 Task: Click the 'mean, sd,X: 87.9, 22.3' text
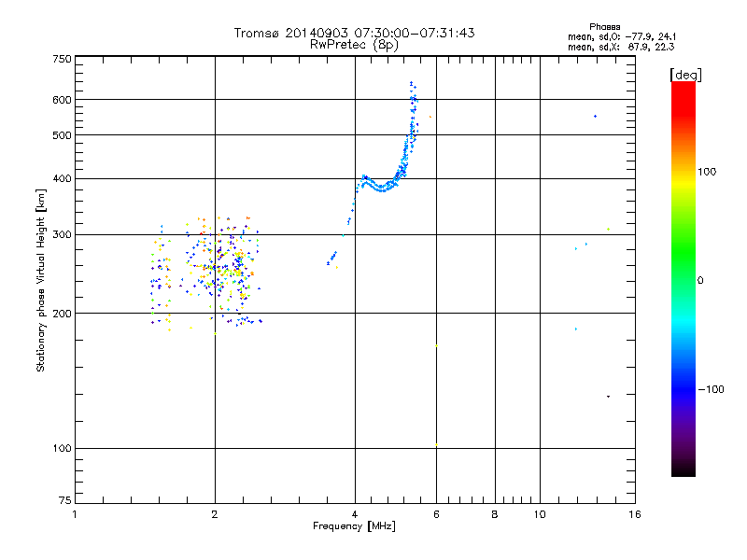(x=621, y=47)
